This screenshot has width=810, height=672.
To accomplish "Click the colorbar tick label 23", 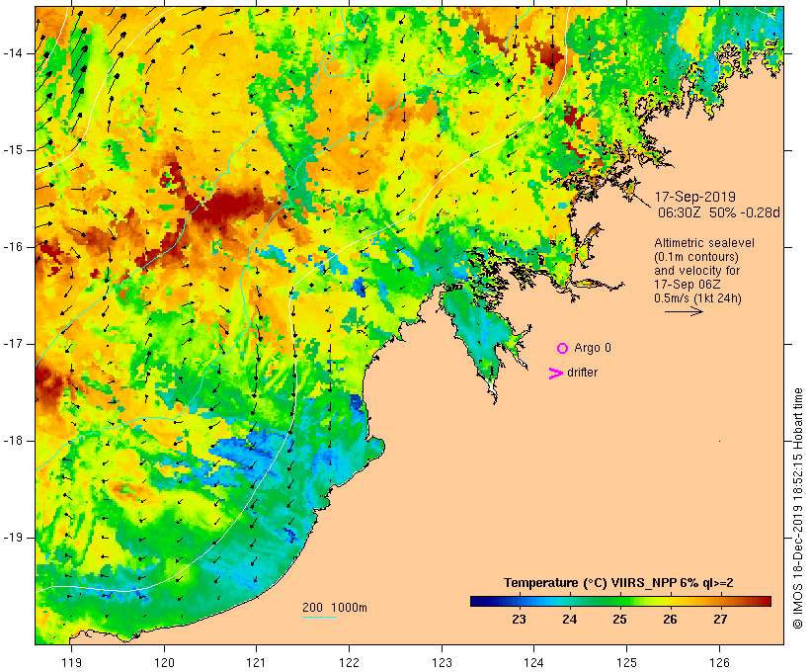I will pyautogui.click(x=520, y=620).
